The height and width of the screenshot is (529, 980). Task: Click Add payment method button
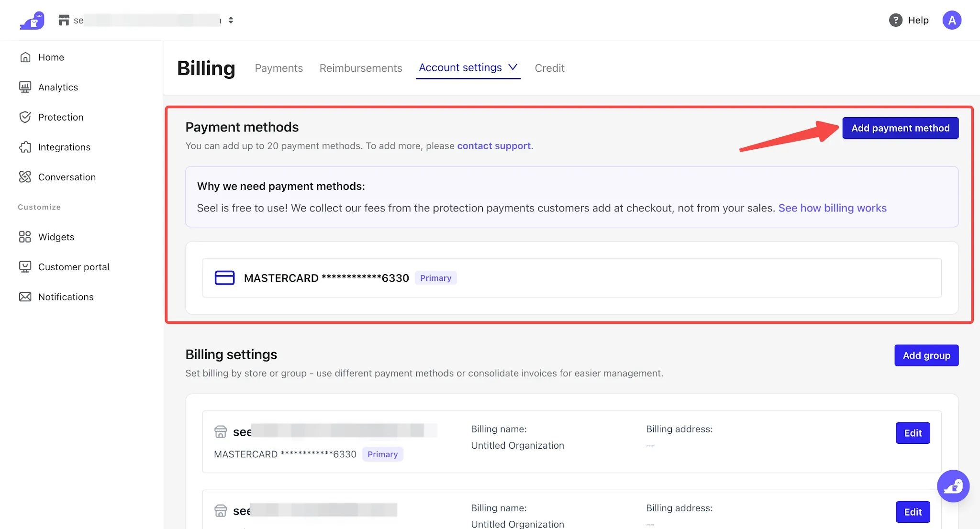(x=901, y=128)
